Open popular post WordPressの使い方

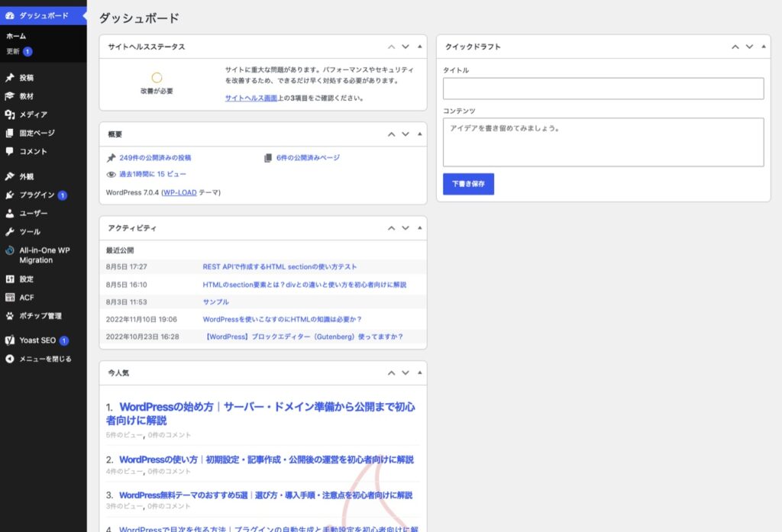267,459
